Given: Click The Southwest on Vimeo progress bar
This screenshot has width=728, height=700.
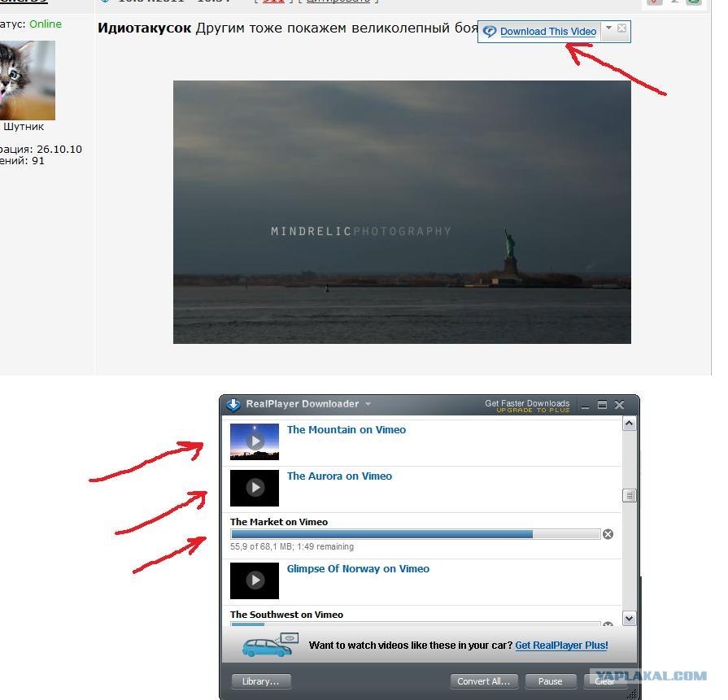Looking at the screenshot, I should [416, 624].
